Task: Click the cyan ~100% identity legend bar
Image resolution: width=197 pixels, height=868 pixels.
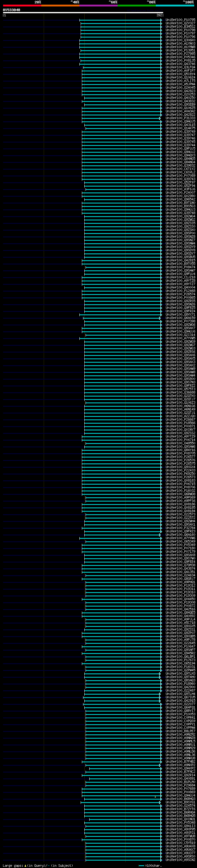Action: pos(175,6)
